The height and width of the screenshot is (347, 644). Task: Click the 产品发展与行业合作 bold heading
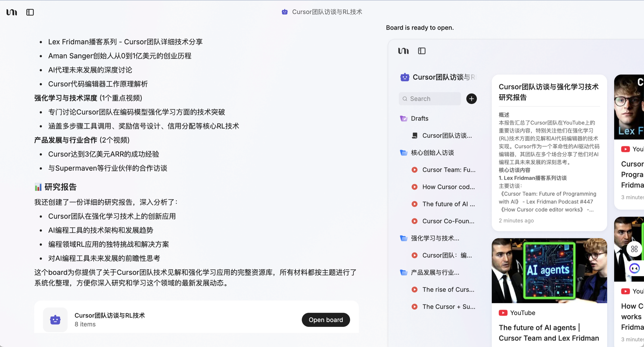click(x=65, y=140)
